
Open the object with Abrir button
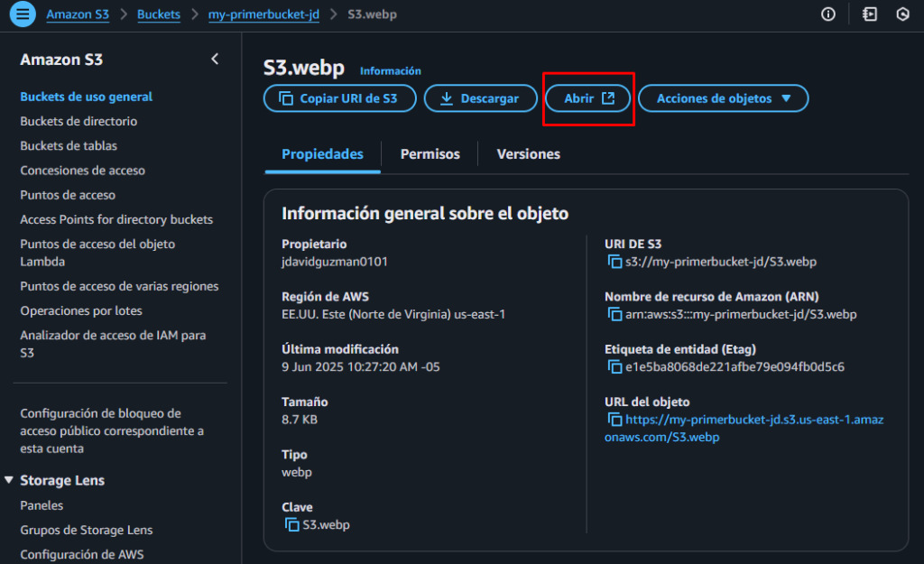(588, 98)
